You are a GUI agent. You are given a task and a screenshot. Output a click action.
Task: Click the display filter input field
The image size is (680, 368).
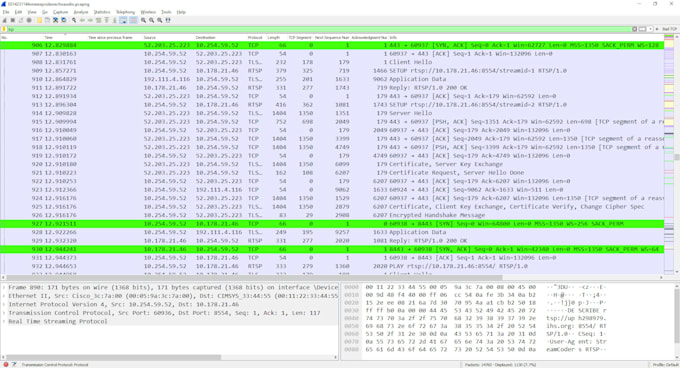tap(319, 29)
